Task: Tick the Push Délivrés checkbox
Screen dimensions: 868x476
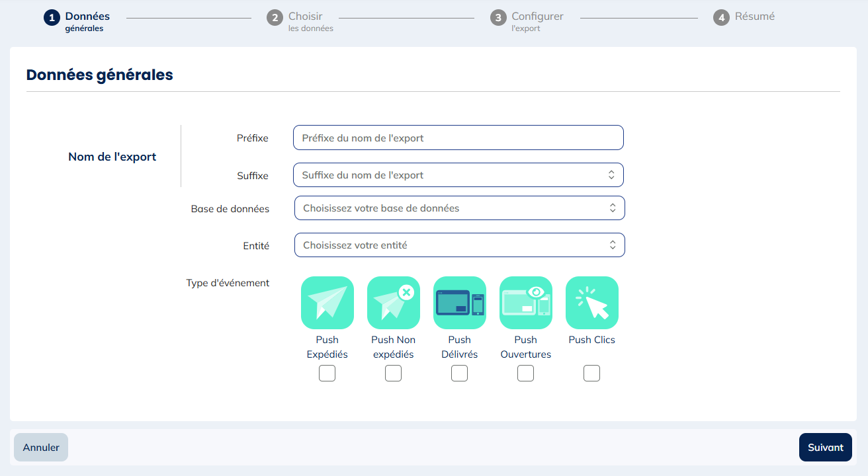Action: tap(459, 374)
